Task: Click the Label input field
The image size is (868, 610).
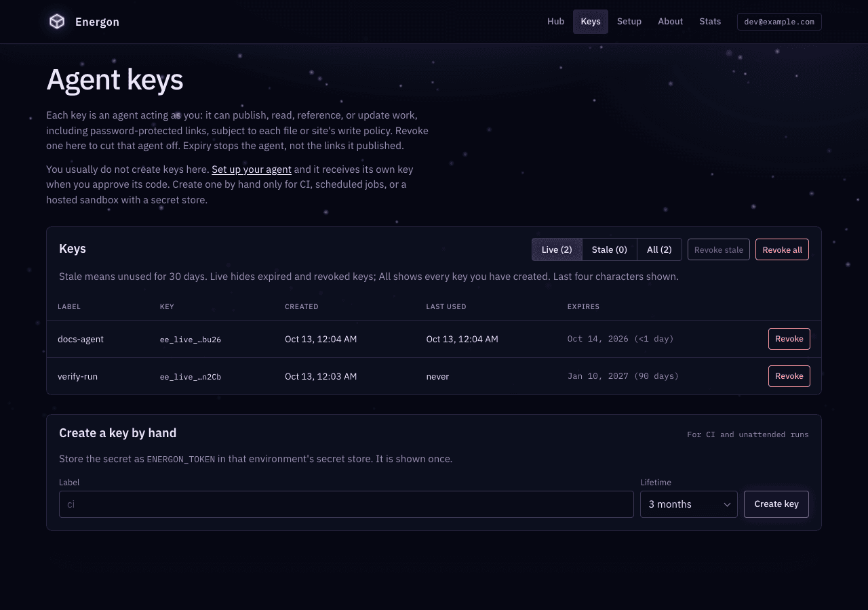Action: (x=347, y=504)
